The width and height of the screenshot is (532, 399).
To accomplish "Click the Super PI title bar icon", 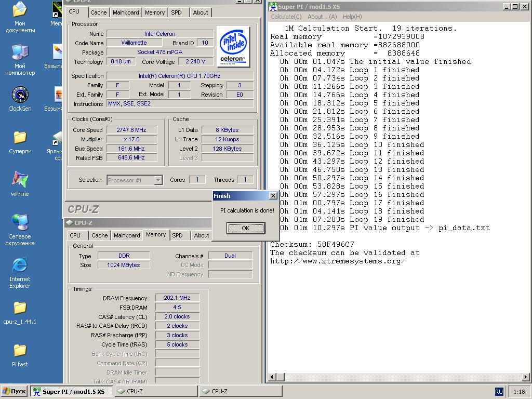I will (273, 6).
